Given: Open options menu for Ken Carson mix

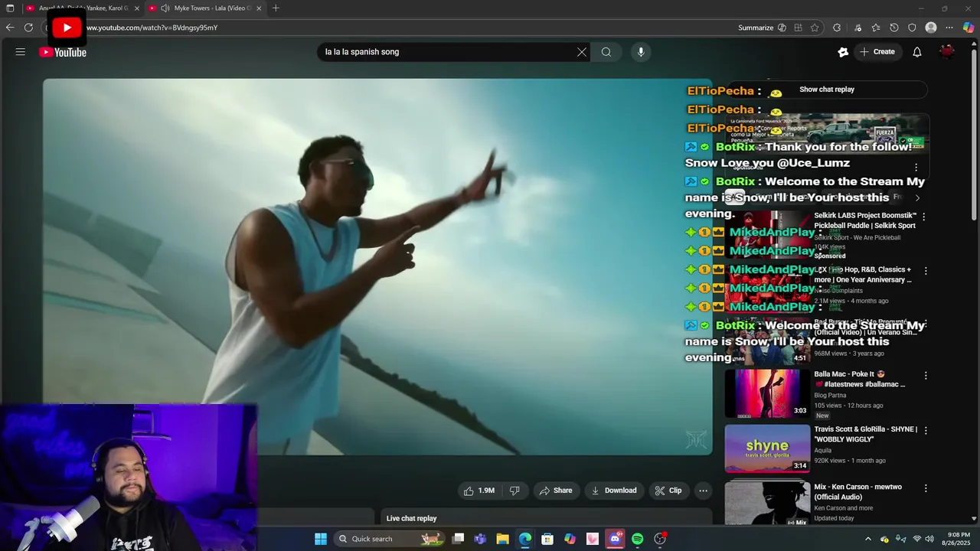Looking at the screenshot, I should [x=926, y=488].
